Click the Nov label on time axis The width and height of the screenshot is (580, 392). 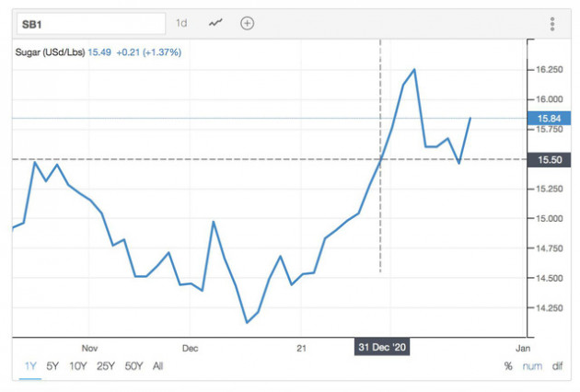click(x=88, y=349)
